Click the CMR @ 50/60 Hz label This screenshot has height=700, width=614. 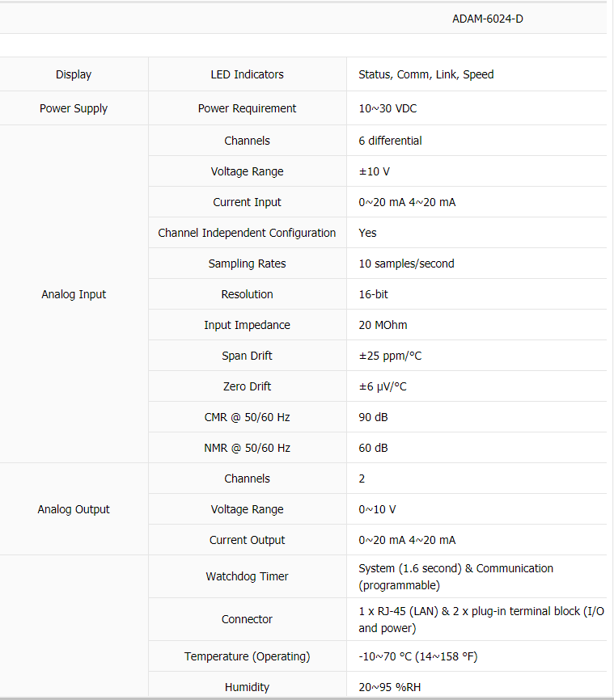coord(247,417)
